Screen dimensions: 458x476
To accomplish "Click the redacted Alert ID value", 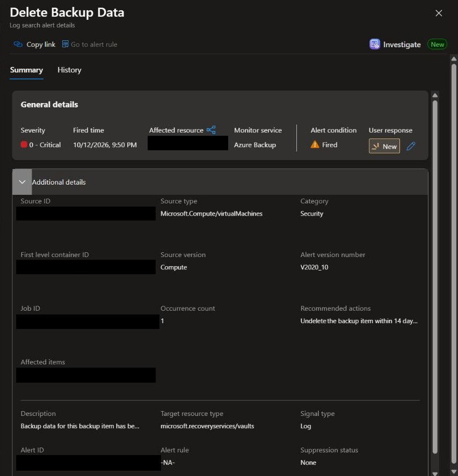I will point(89,463).
